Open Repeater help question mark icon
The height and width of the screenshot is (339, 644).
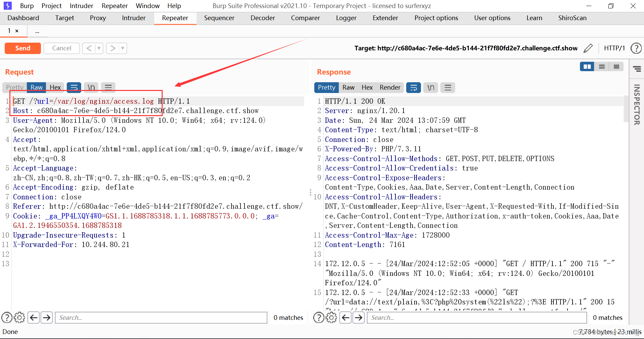pos(636,48)
